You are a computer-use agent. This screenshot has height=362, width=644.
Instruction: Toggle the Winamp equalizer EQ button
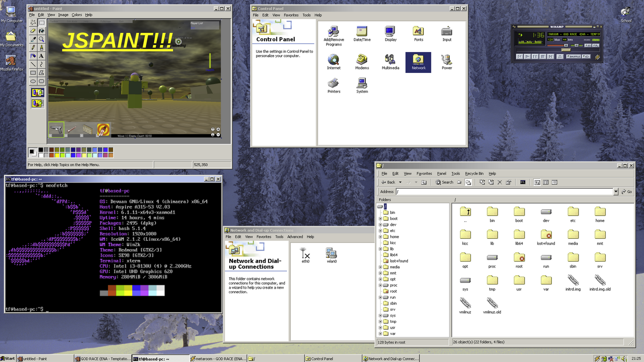point(588,45)
